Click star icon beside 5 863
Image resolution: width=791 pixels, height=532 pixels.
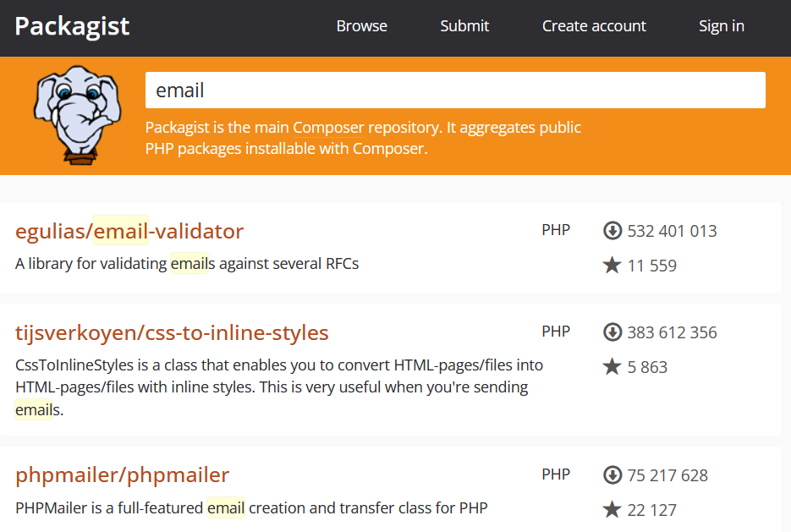612,367
